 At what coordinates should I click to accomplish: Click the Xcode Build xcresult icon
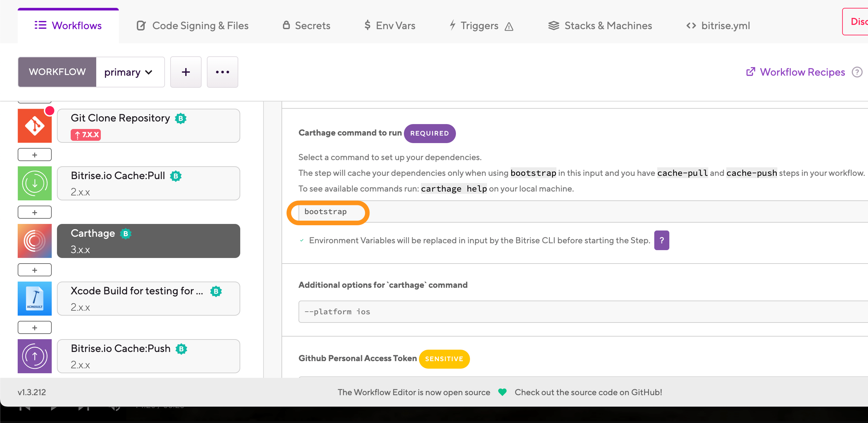35,299
